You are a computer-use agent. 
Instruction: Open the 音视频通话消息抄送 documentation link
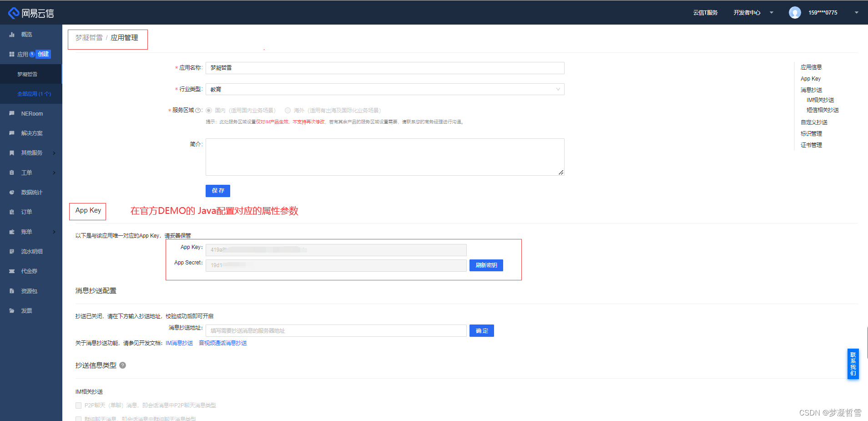(223, 343)
